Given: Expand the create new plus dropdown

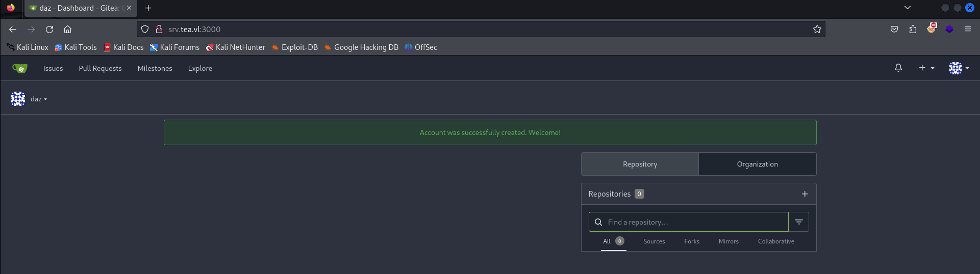Looking at the screenshot, I should (x=926, y=68).
